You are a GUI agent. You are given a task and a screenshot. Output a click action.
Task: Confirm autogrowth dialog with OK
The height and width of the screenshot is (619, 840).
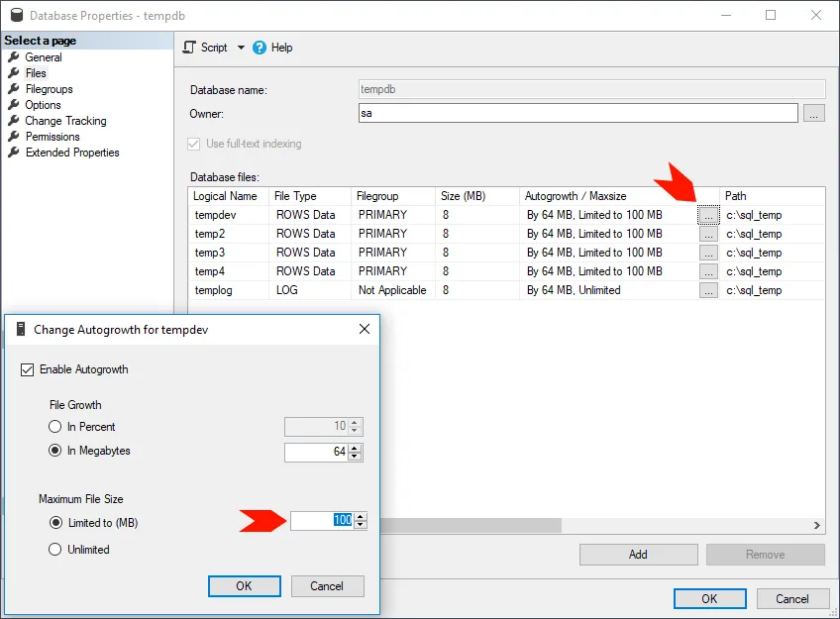coord(244,586)
